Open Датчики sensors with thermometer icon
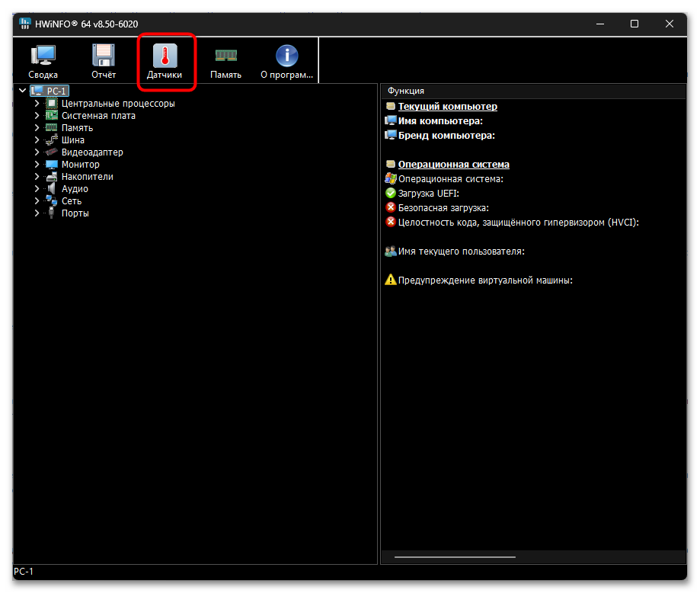This screenshot has width=700, height=593. [165, 62]
